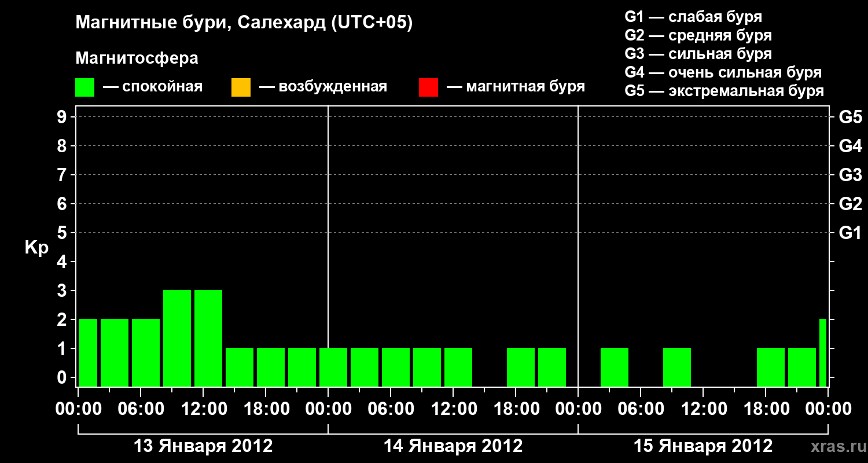868x463 pixels.
Task: Click 'G2 — средняя буря' legend line
Action: click(x=698, y=35)
